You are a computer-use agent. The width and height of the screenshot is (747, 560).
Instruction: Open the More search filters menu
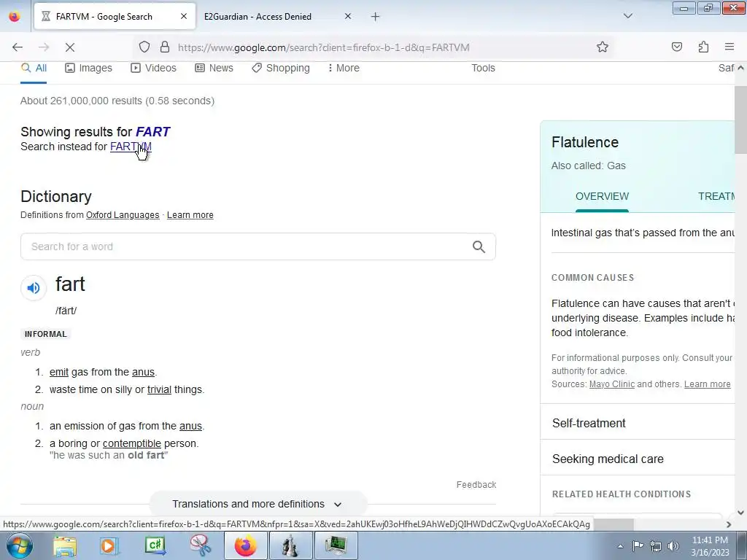pos(344,68)
